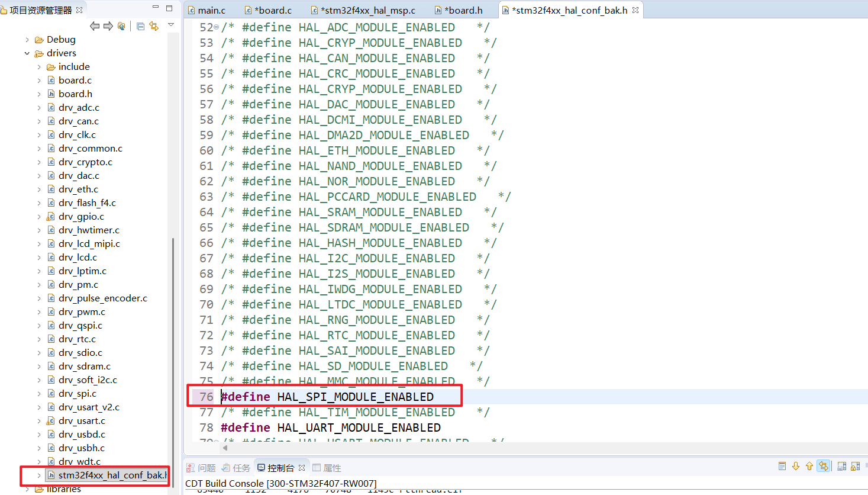Screen dimensions: 868x495
Task: Click Back arrow in project explorer toolbar
Action: point(95,26)
